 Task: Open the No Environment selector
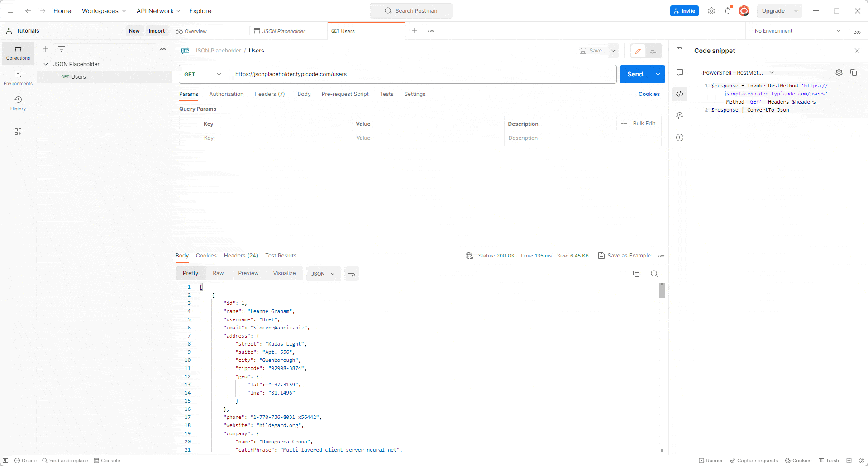[x=798, y=31]
